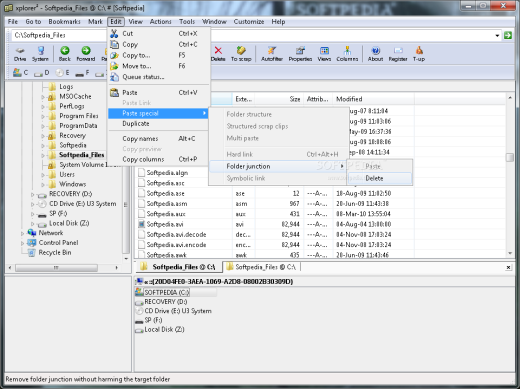The width and height of the screenshot is (520, 389).
Task: Click the About toolbar icon
Action: coord(375,54)
